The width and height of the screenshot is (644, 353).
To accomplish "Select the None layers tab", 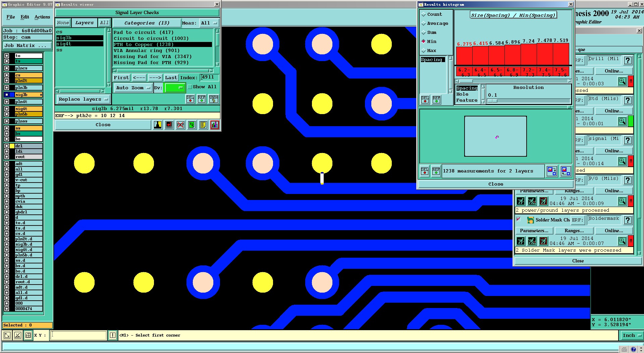I will pyautogui.click(x=63, y=23).
